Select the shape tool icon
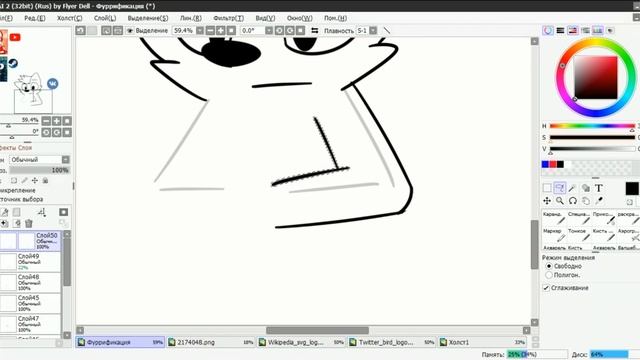This screenshot has height=360, width=640. [586, 188]
